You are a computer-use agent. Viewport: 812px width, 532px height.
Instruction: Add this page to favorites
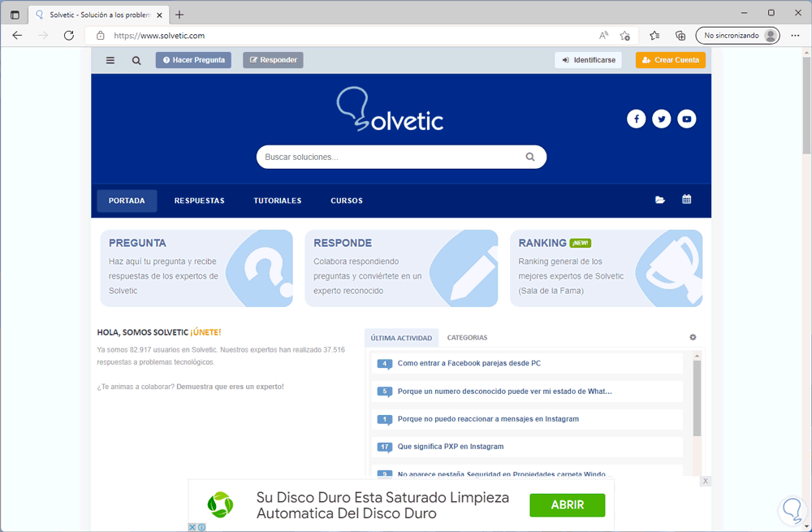point(625,35)
